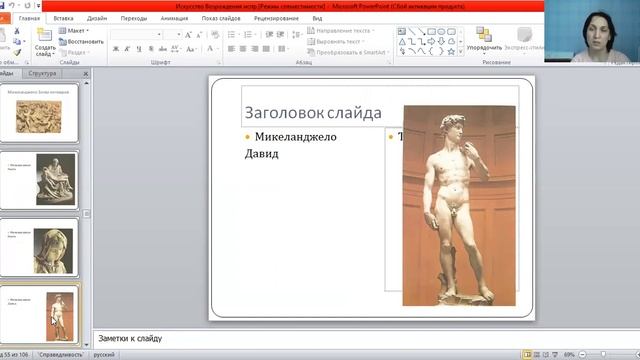Click the Cut scissors icon

[x=17, y=31]
